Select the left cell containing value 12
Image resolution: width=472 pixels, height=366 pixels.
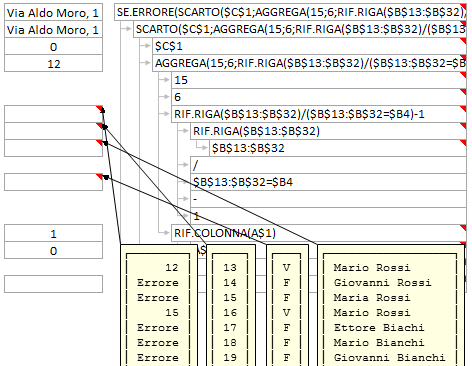coord(53,63)
